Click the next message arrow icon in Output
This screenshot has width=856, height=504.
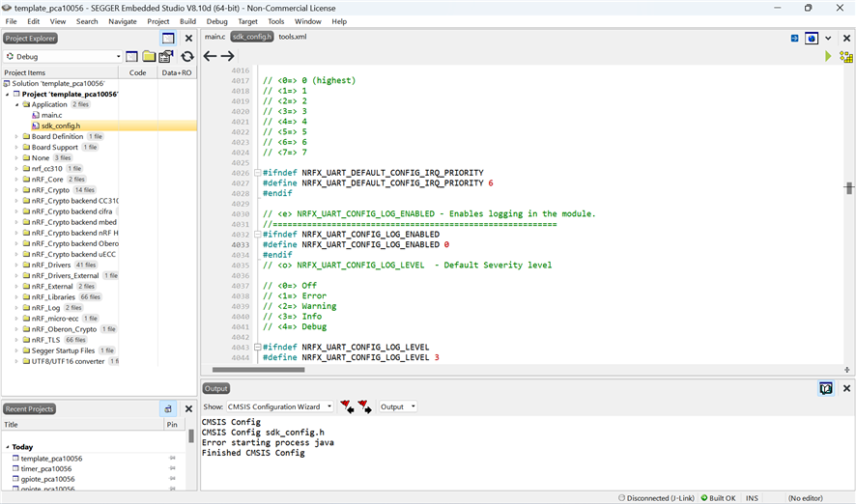click(364, 406)
